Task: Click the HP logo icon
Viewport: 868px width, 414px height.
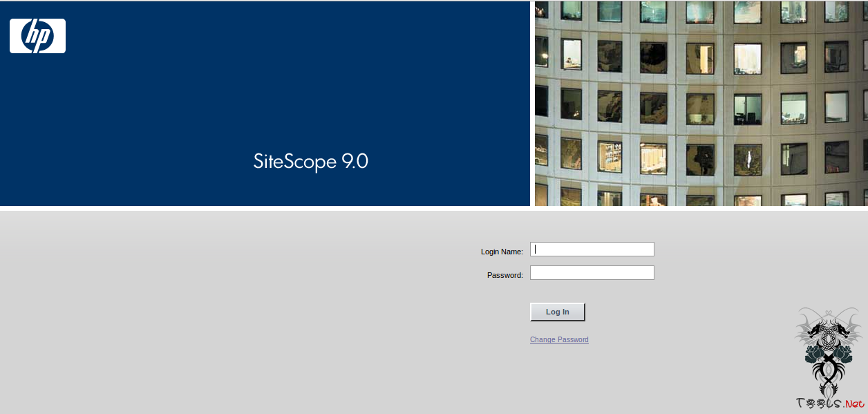Action: [x=37, y=36]
